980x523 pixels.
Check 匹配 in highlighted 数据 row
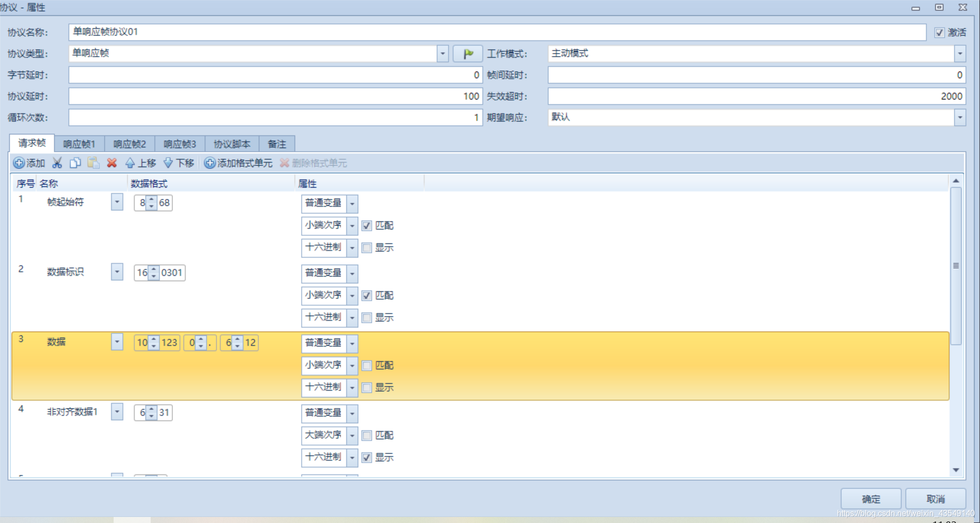click(367, 365)
